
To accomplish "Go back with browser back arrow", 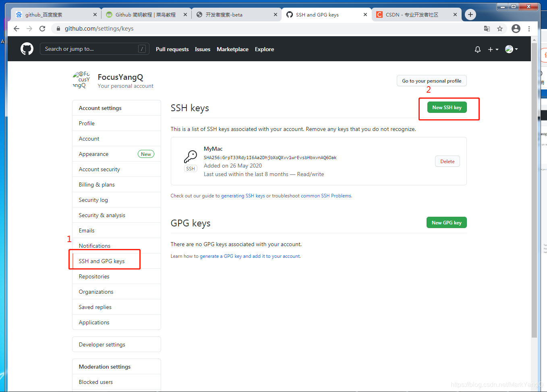I will pos(17,29).
